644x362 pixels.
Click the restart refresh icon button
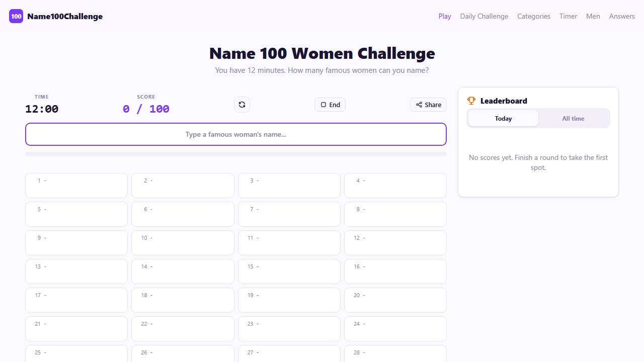(242, 105)
